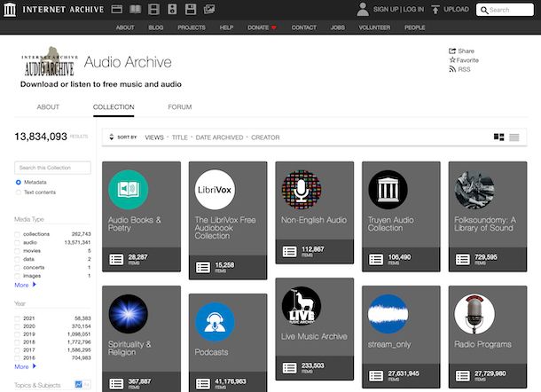Open the LibriVox logo thumbnail

215,190
